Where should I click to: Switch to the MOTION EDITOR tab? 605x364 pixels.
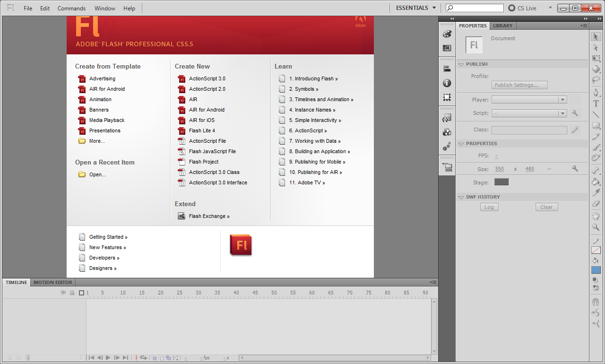[53, 283]
